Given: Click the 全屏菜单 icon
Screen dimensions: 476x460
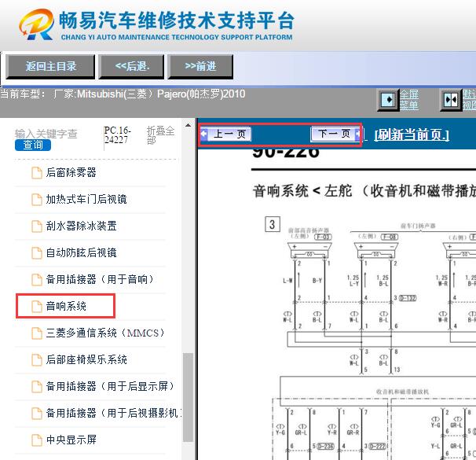Looking at the screenshot, I should coord(388,99).
